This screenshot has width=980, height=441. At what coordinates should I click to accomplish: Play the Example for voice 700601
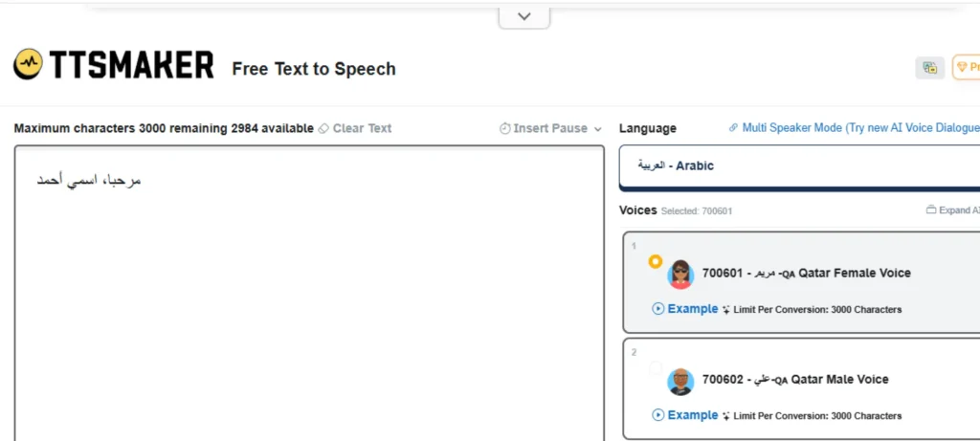(685, 309)
